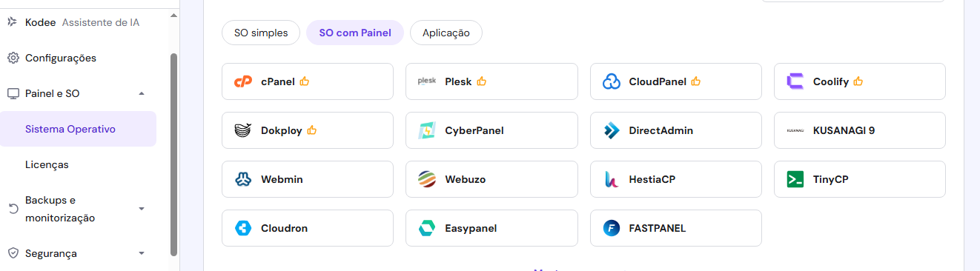Image resolution: width=980 pixels, height=271 pixels.
Task: Choose the CyberPanel panel option
Action: (491, 130)
